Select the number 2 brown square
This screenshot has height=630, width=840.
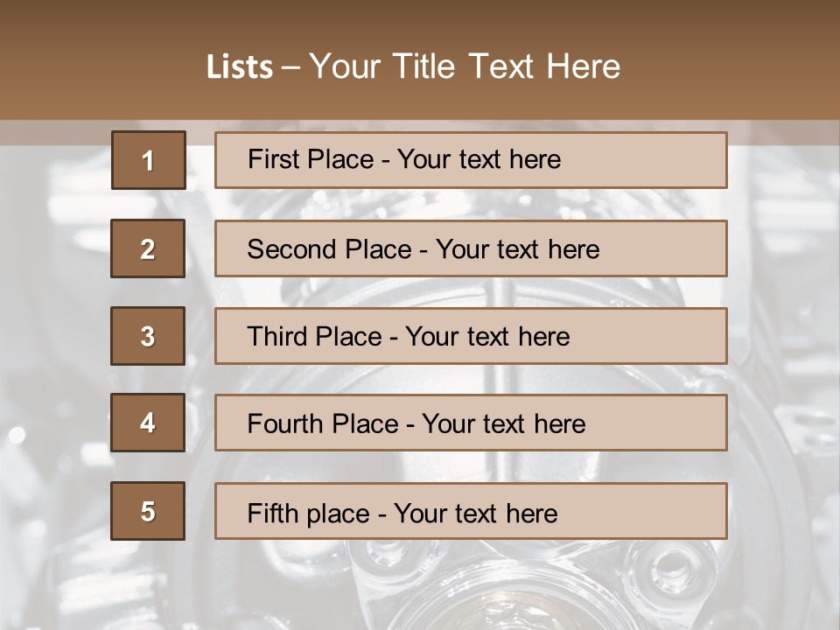pos(148,248)
